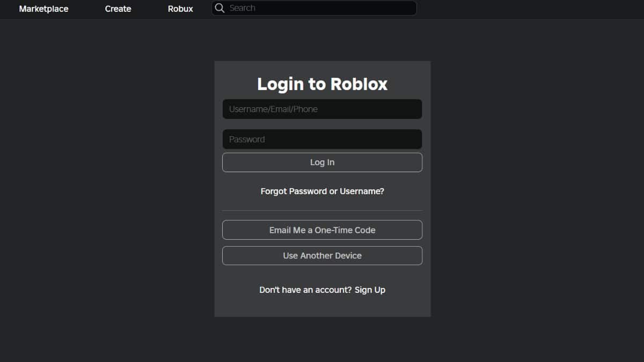Open account recovery via Forgot Password link
Image resolution: width=644 pixels, height=362 pixels.
[322, 191]
